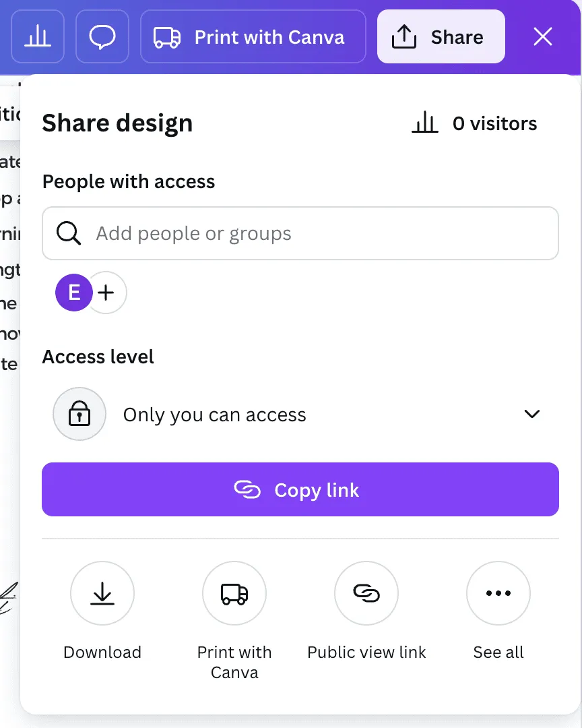582x728 pixels.
Task: Open the Only you can access dropdown
Action: 300,414
